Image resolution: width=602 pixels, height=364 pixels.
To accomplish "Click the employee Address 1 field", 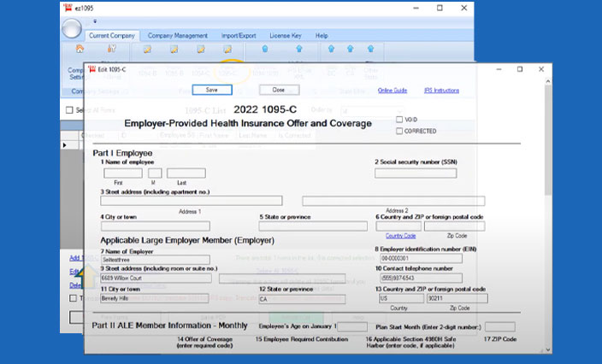I will click(192, 201).
